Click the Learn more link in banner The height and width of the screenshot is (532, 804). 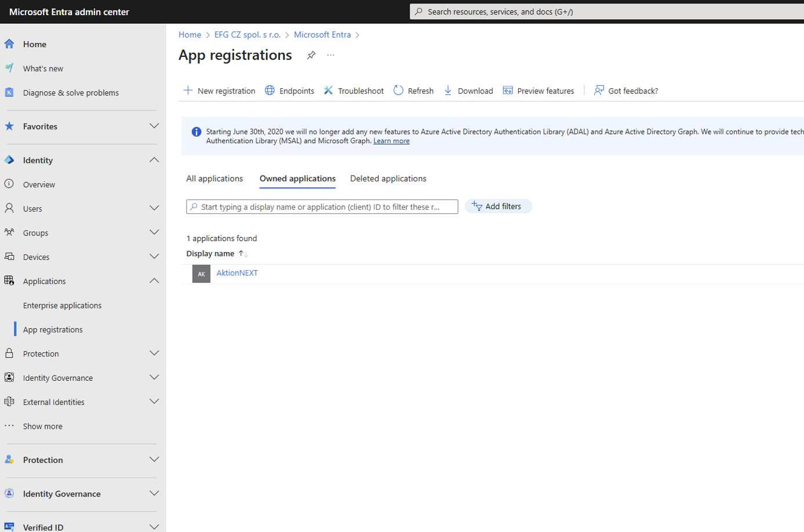391,141
